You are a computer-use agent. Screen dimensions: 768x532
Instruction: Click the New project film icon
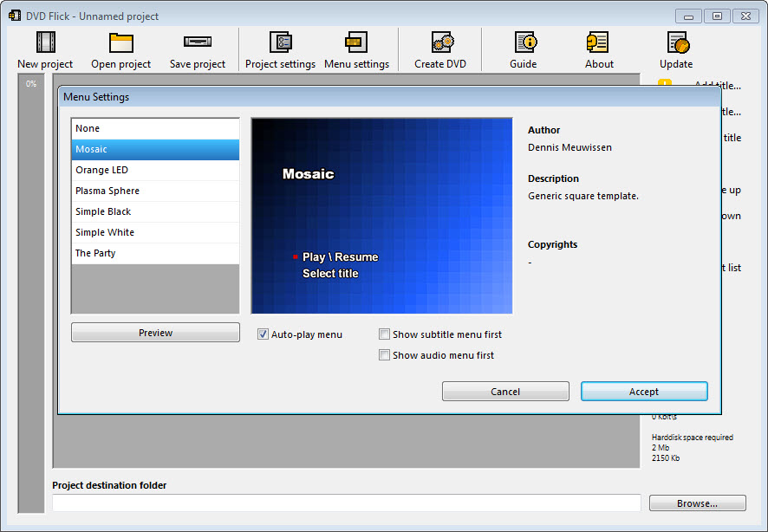(x=46, y=42)
